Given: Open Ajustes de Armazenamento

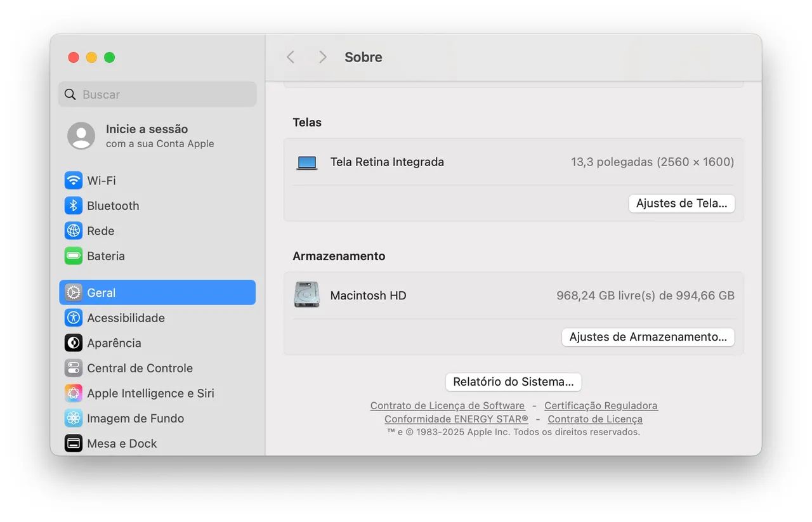Looking at the screenshot, I should point(648,337).
